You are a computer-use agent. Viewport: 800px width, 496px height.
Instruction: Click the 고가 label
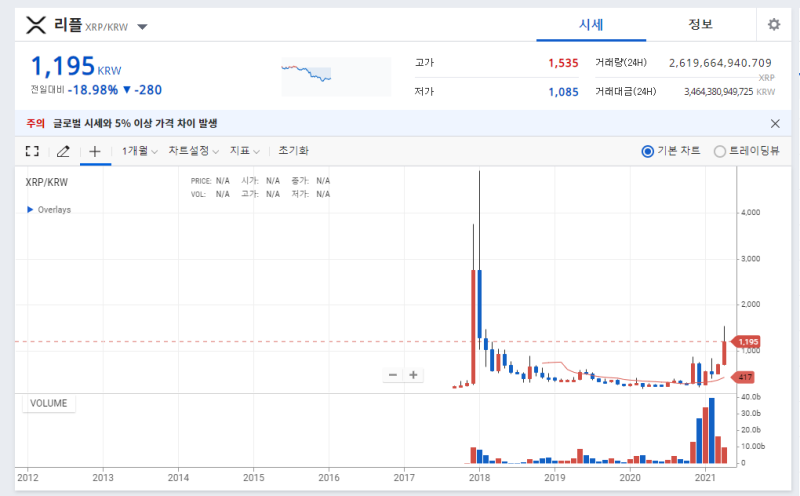point(424,63)
